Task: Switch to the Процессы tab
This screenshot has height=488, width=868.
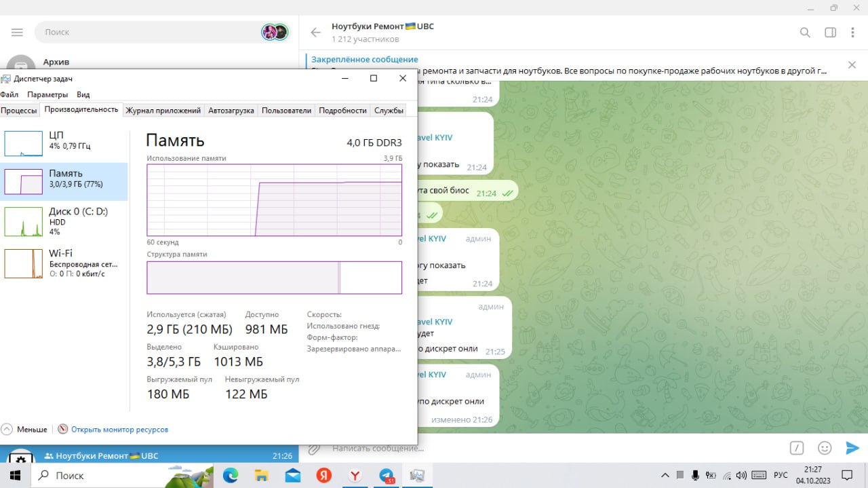Action: point(19,111)
